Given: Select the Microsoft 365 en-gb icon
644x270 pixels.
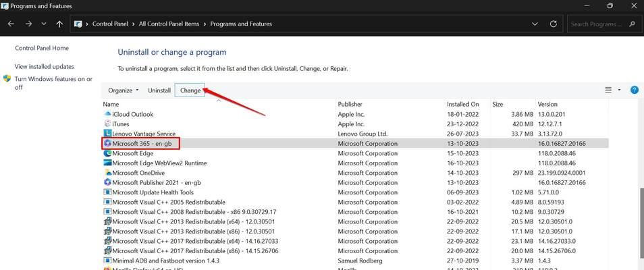Looking at the screenshot, I should [x=107, y=143].
